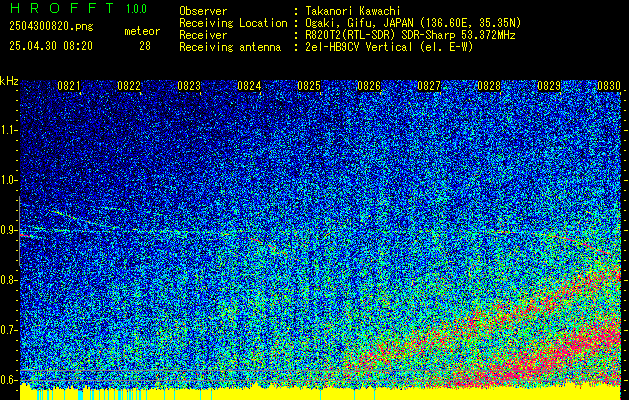Select the version number 1.0.0
Image resolution: width=629 pixels, height=400 pixels.
pos(136,9)
